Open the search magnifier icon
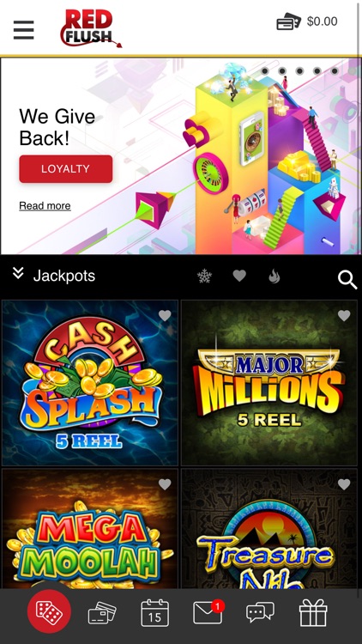 click(x=347, y=280)
